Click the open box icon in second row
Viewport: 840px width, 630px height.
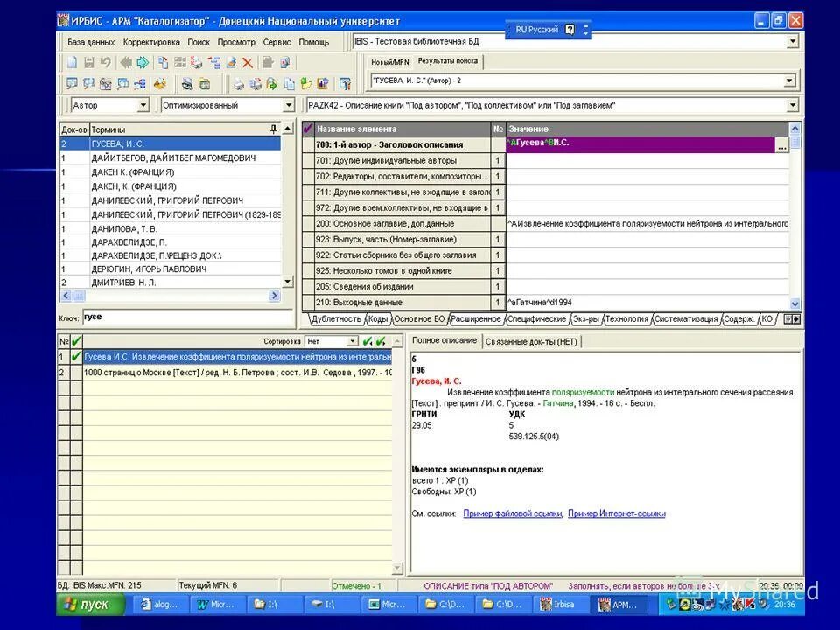(x=159, y=84)
